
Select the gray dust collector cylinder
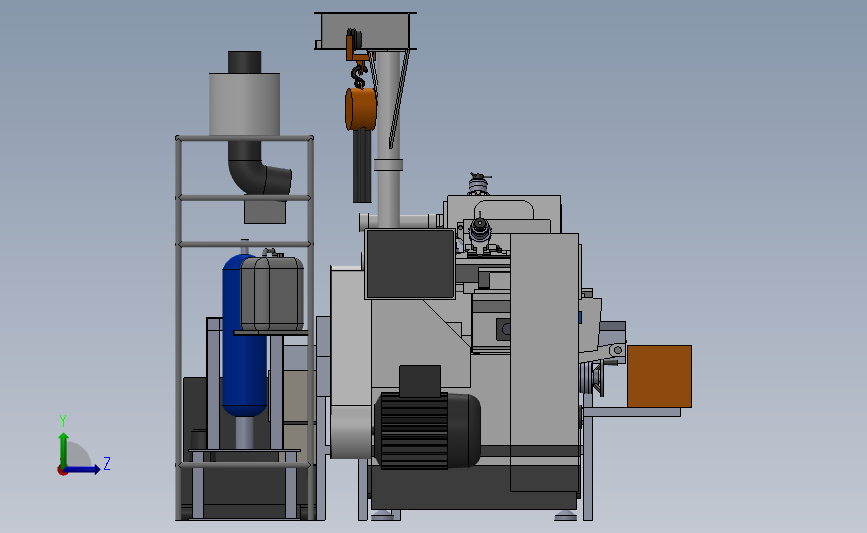(x=244, y=104)
